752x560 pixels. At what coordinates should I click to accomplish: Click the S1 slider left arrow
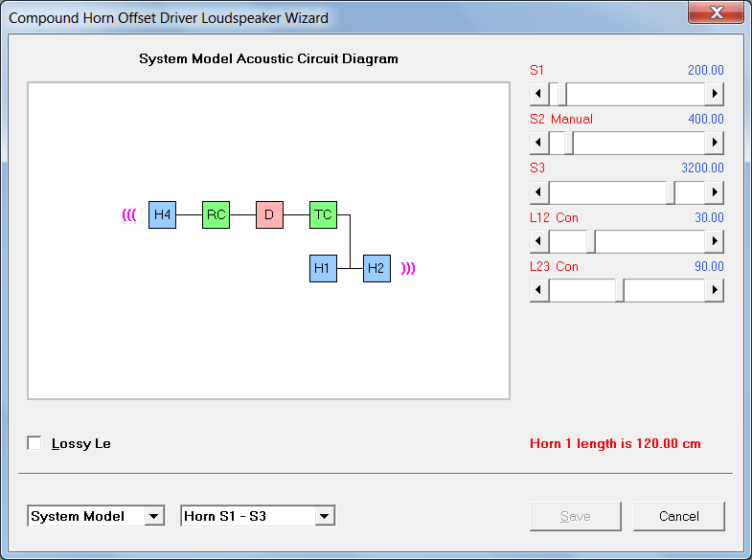click(539, 94)
